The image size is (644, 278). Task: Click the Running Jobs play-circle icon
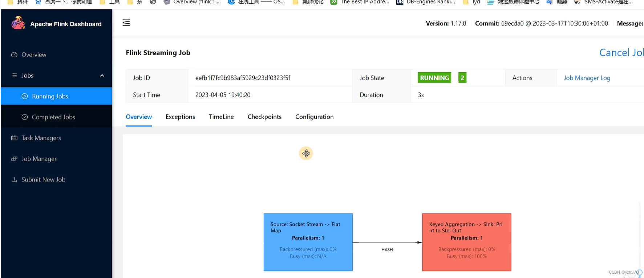[x=25, y=96]
